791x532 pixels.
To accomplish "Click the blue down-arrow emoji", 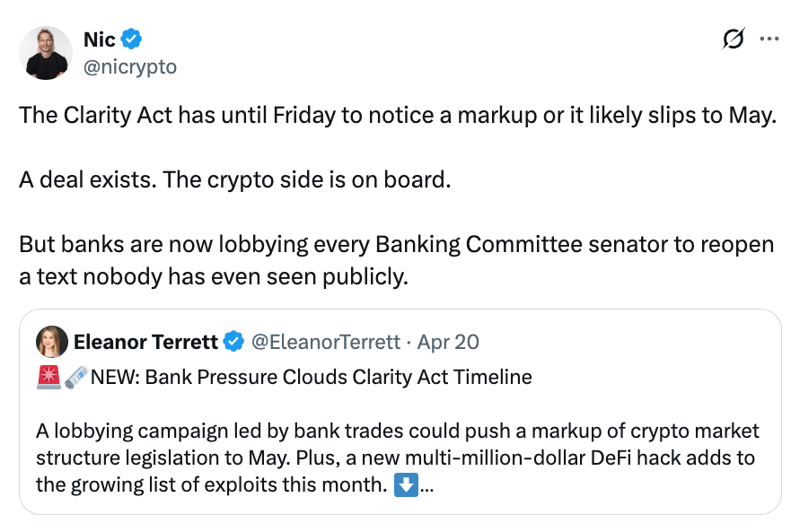I will click(405, 486).
